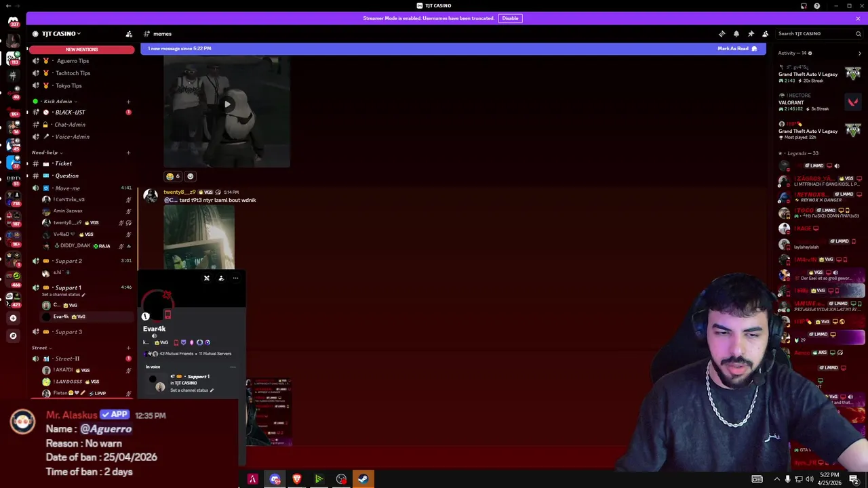
Task: Join Support 3 voice channel
Action: click(81, 332)
